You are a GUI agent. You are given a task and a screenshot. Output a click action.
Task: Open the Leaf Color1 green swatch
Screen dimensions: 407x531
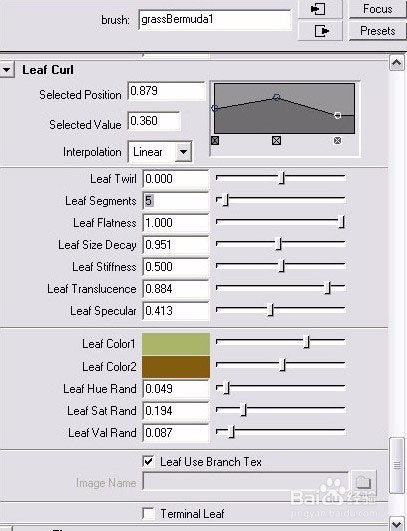[176, 344]
